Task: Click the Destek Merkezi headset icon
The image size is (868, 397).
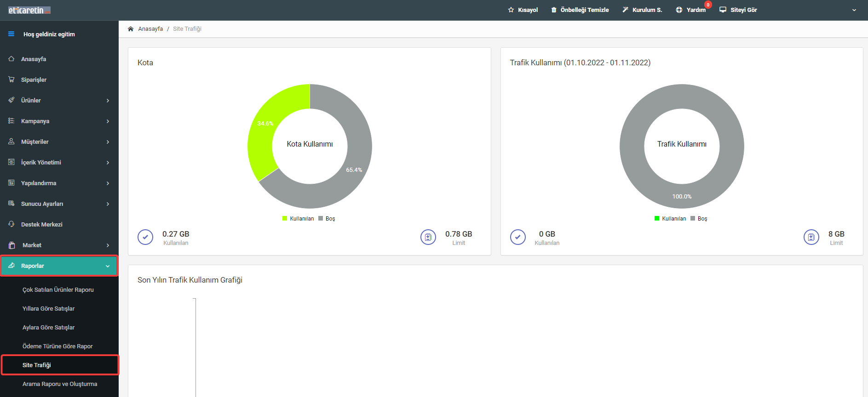Action: (x=11, y=224)
